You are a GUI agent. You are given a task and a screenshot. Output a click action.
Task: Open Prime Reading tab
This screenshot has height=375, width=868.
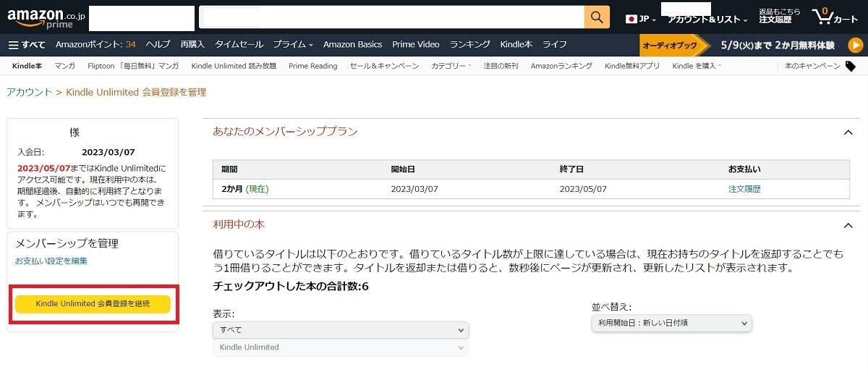(x=313, y=66)
